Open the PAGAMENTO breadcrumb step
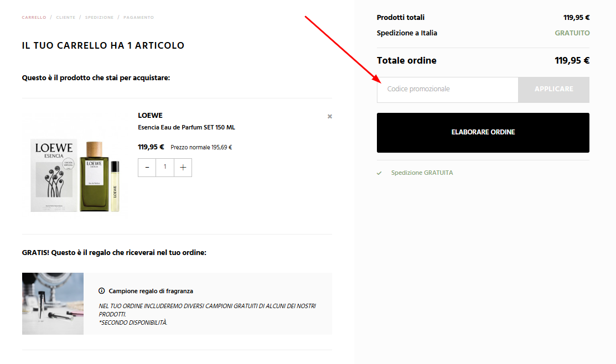 [x=138, y=17]
